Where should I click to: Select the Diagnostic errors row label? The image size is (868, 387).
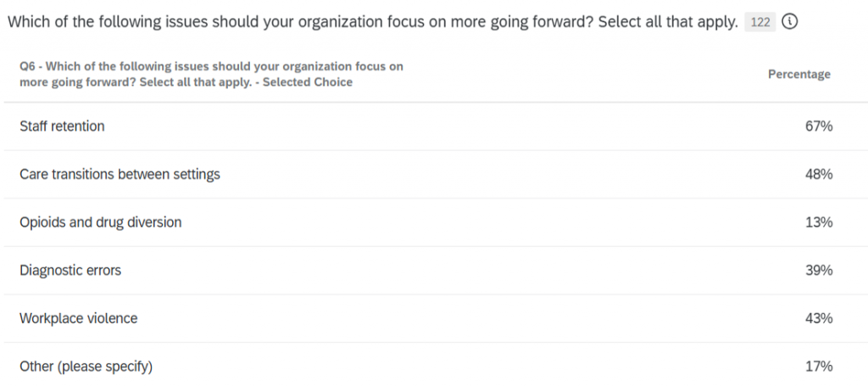pos(70,271)
